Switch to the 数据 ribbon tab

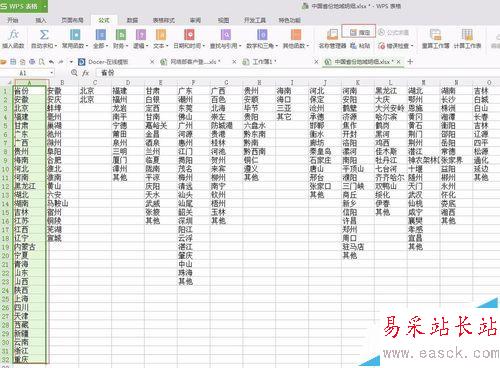(x=132, y=20)
